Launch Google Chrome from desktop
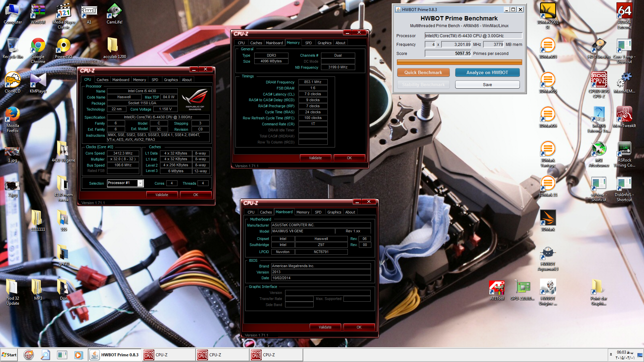Viewport: 644px width, 362px height. coord(38,50)
